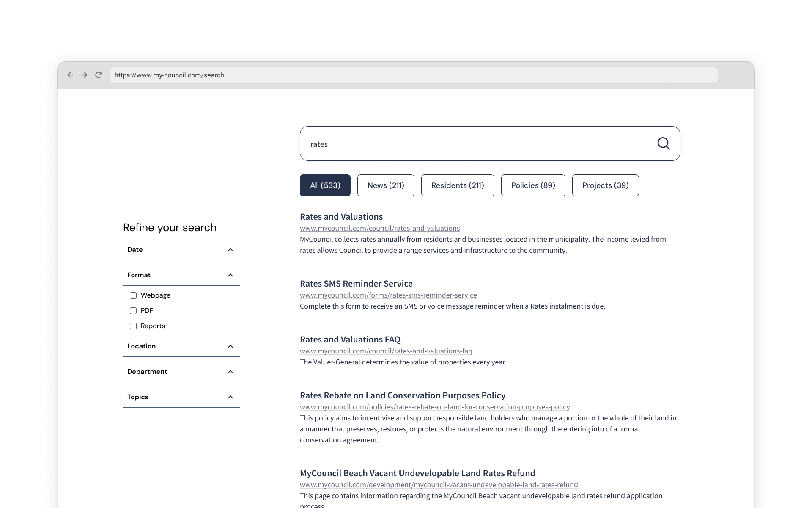
Task: Click the 'Location' filter label
Action: (x=141, y=346)
